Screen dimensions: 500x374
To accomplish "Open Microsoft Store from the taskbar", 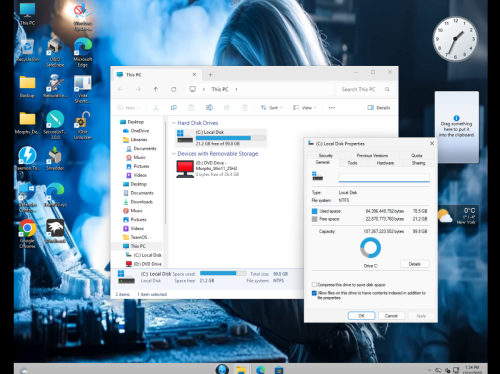I will pos(279,370).
